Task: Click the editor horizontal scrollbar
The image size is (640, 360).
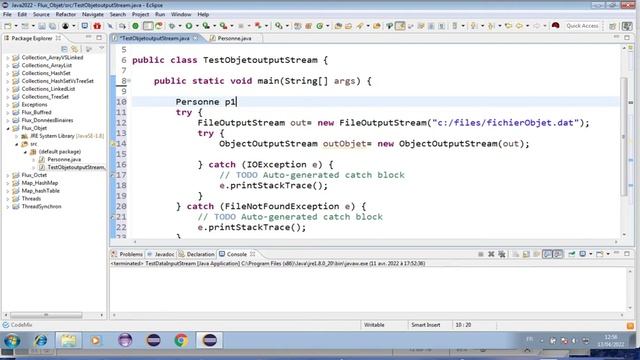Action: [376, 242]
